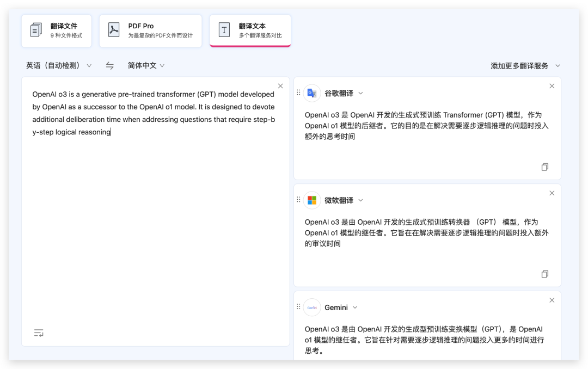588x369 pixels.
Task: Click the Gemini logo icon
Action: pos(312,307)
